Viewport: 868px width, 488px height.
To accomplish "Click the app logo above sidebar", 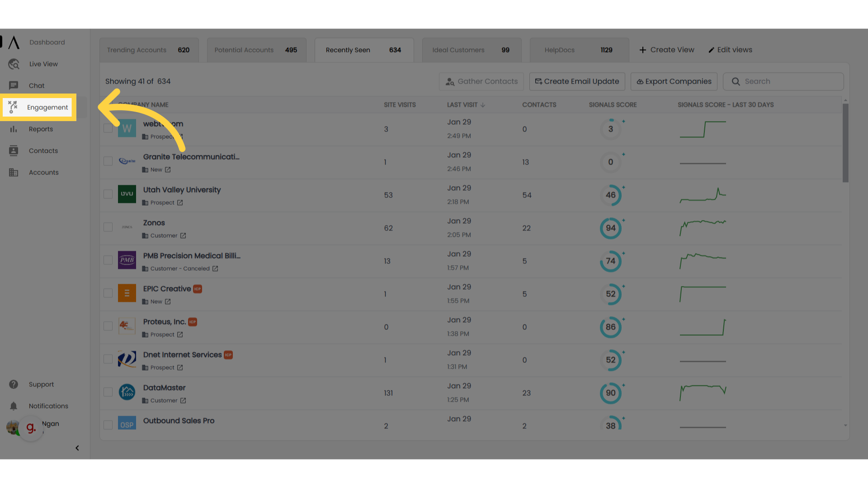I will click(14, 42).
